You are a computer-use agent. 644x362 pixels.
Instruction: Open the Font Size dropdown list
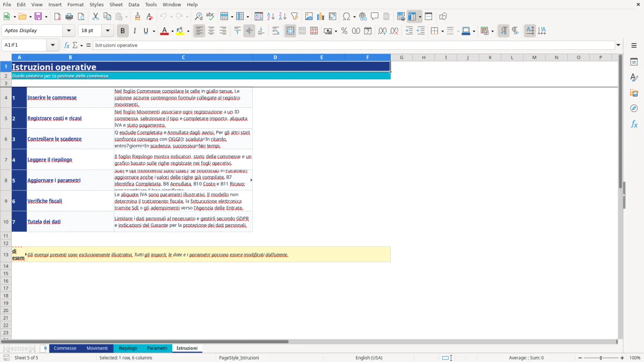click(107, 31)
